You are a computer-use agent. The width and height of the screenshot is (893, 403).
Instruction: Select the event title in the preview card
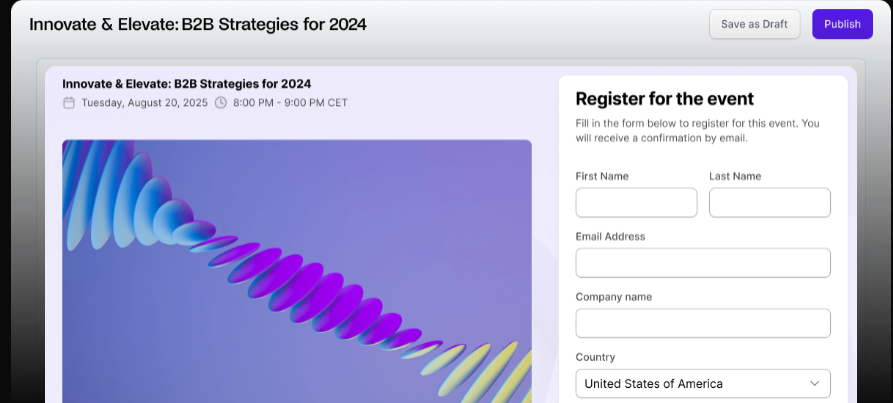coord(186,84)
